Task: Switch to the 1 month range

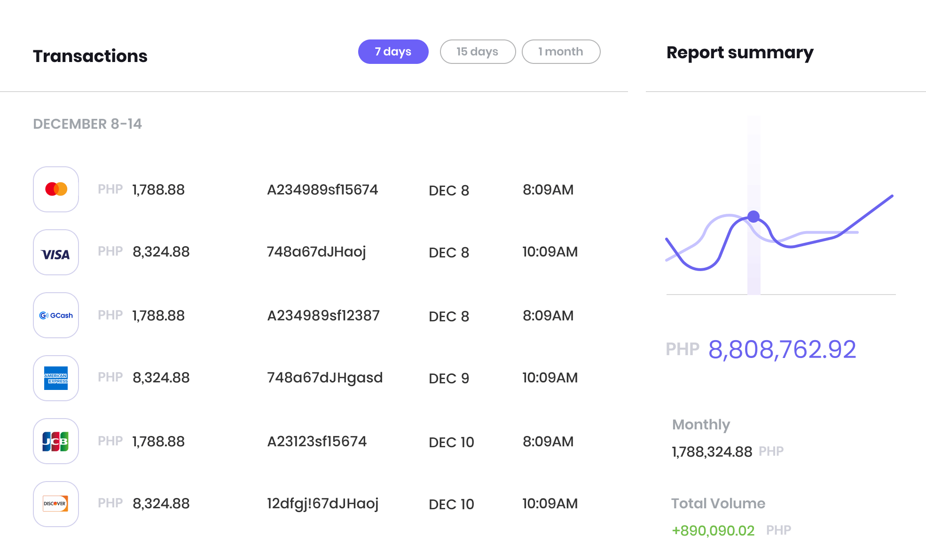Action: coord(560,52)
